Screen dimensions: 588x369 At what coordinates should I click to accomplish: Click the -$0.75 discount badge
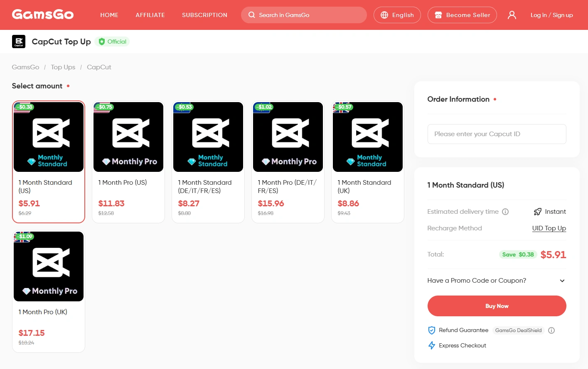click(x=105, y=107)
